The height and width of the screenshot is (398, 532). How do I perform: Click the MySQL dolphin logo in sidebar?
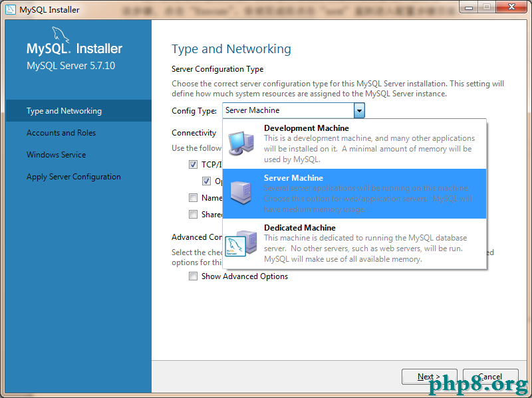point(60,35)
